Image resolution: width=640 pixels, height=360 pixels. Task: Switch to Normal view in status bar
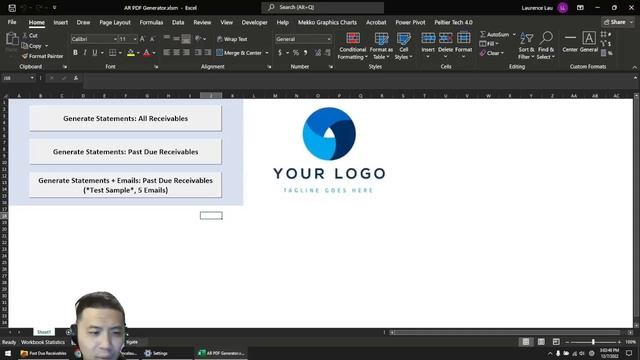click(526, 342)
